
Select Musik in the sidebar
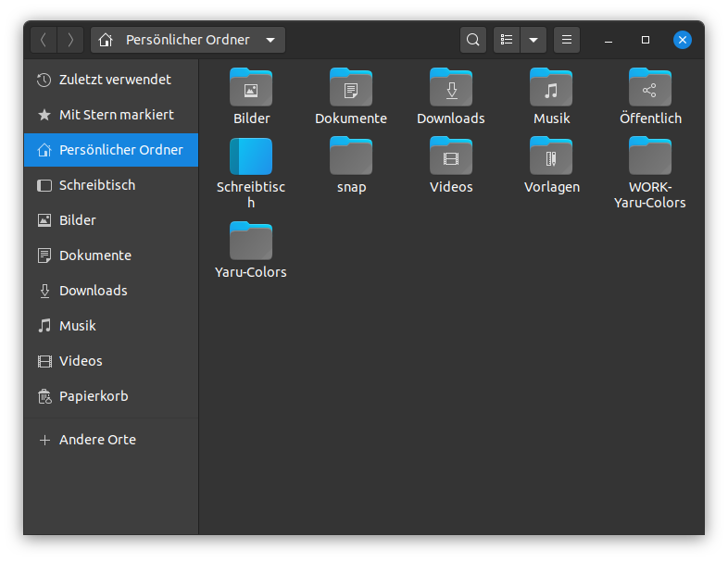pos(111,326)
